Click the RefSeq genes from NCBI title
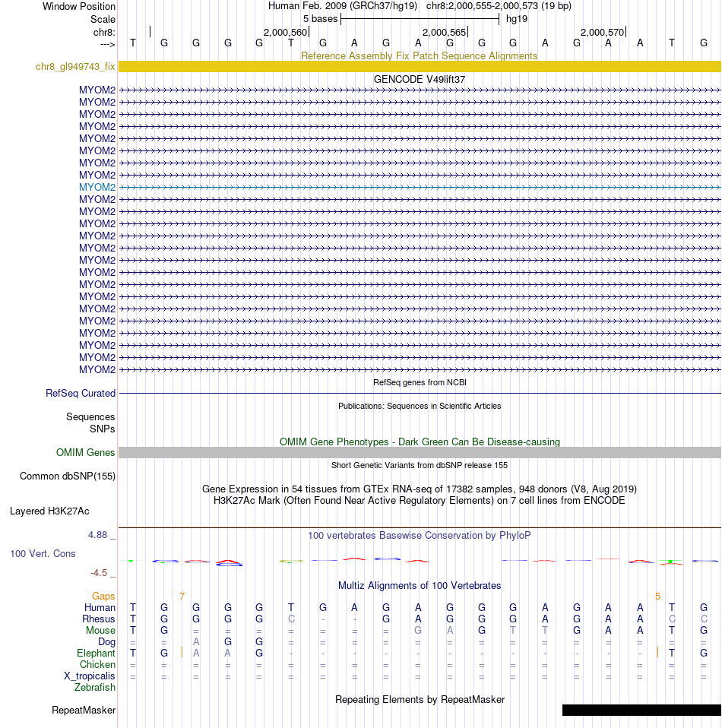 point(420,382)
